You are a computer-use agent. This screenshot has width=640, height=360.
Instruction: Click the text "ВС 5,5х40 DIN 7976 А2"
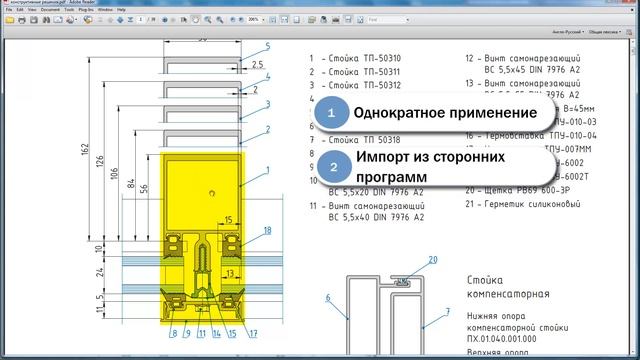pos(376,218)
